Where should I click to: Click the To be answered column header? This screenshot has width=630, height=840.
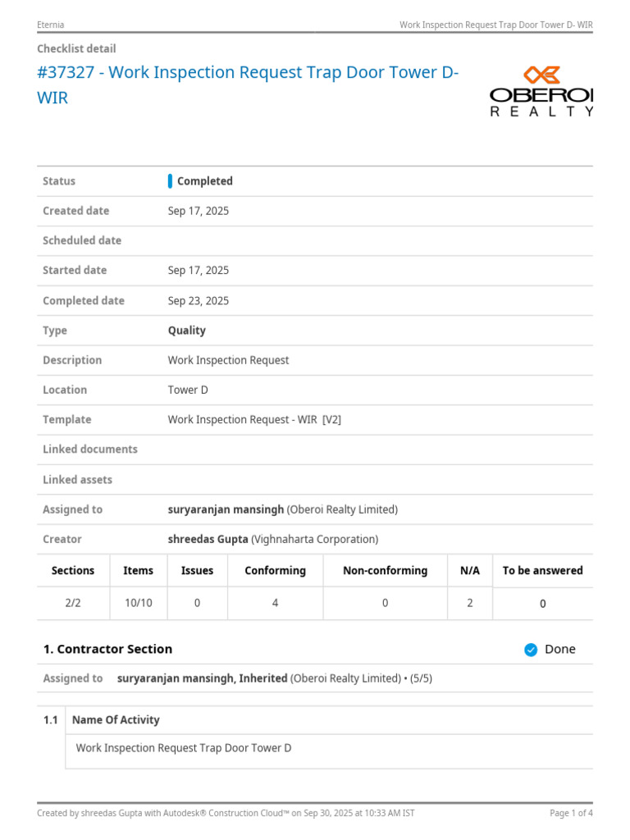point(543,571)
